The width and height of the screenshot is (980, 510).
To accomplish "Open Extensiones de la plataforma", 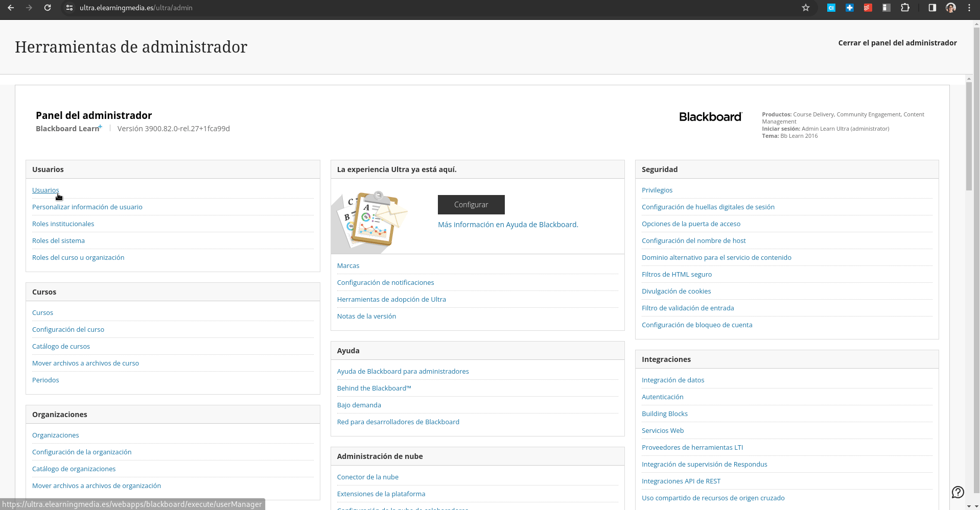I will pyautogui.click(x=381, y=494).
